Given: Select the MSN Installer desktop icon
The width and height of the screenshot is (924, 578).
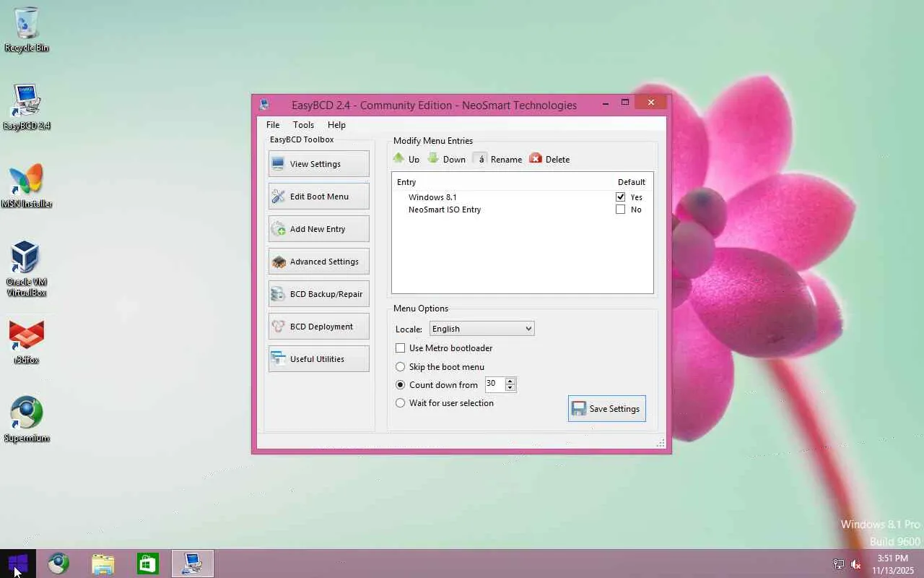Looking at the screenshot, I should point(27,186).
